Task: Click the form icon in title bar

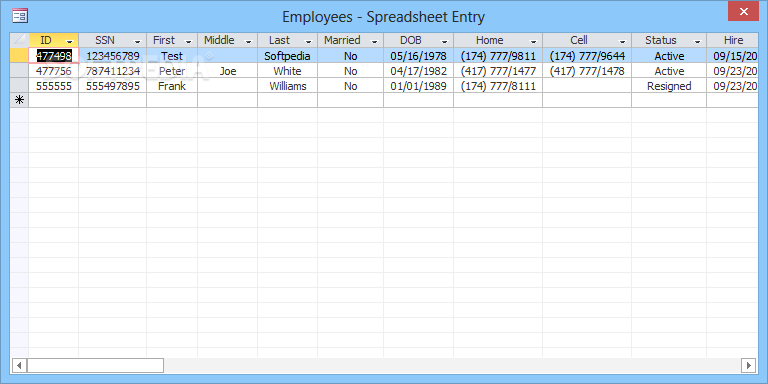Action: (20, 16)
